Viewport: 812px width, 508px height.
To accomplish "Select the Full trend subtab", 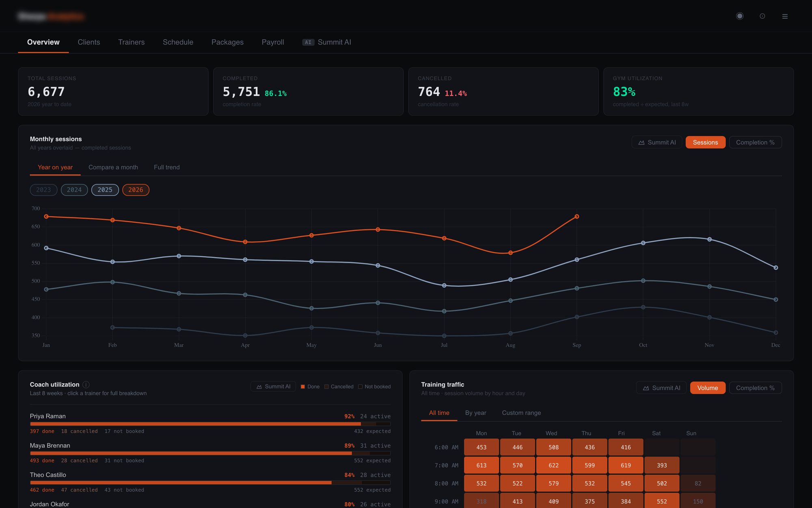I will pos(167,167).
